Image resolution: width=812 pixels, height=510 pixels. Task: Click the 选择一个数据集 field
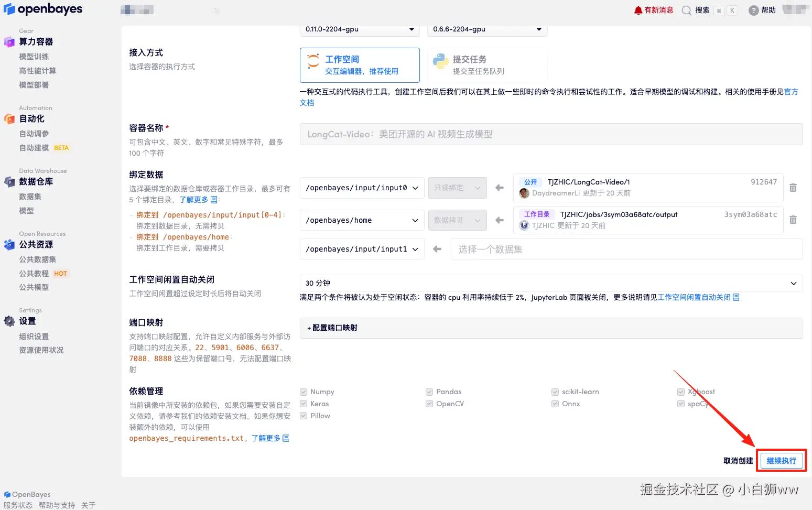[627, 249]
